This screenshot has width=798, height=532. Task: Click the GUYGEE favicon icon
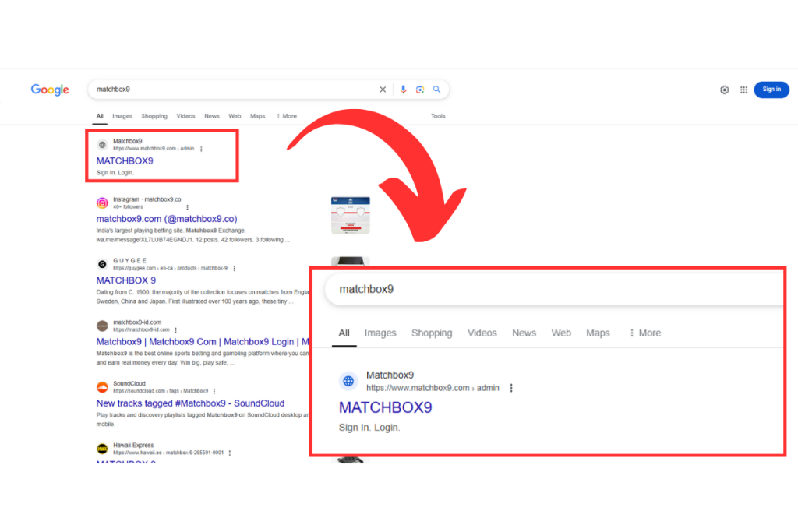(x=102, y=264)
